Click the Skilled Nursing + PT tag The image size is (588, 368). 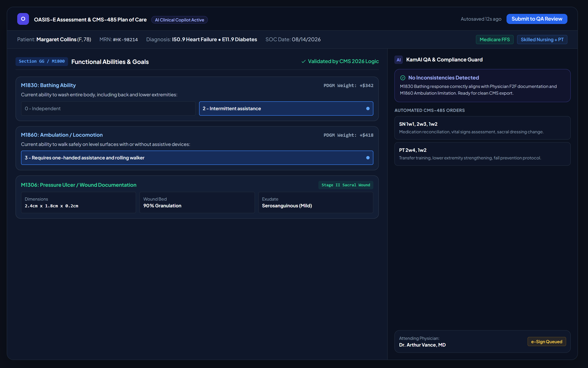[x=542, y=40]
